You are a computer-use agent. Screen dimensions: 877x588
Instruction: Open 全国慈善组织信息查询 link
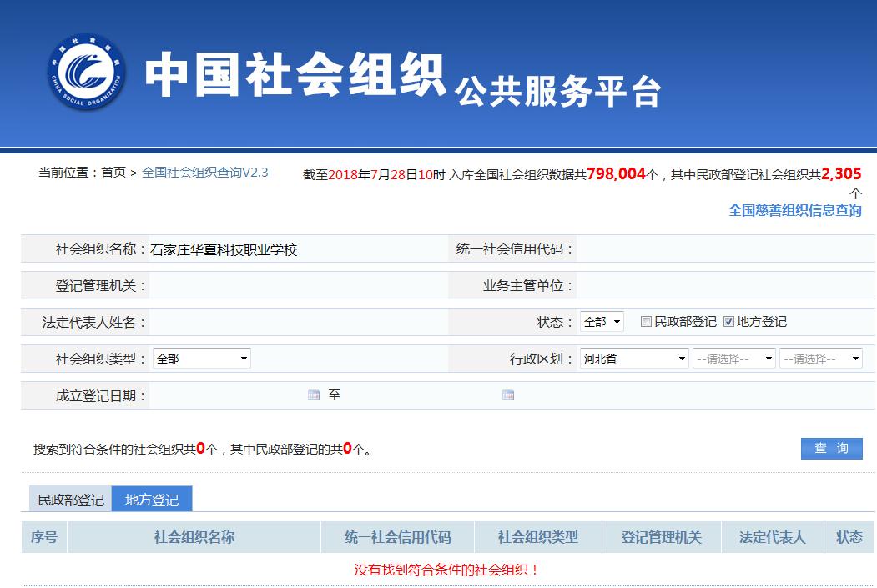click(x=794, y=210)
